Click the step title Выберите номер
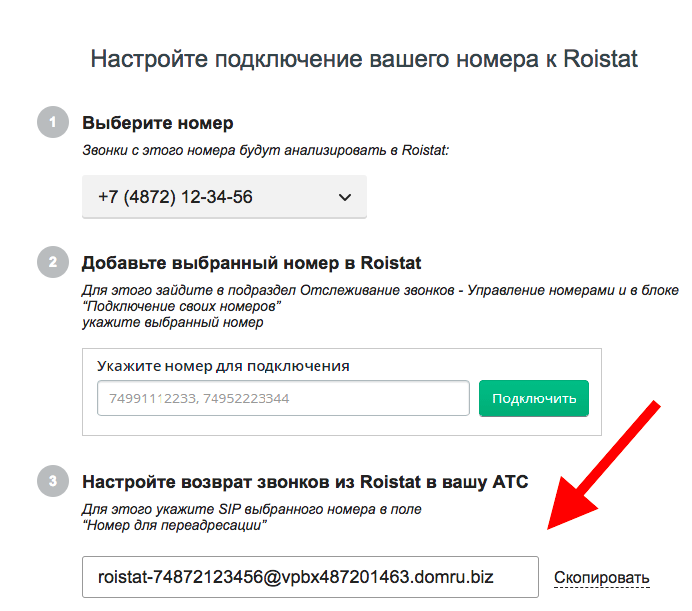 tap(158, 123)
